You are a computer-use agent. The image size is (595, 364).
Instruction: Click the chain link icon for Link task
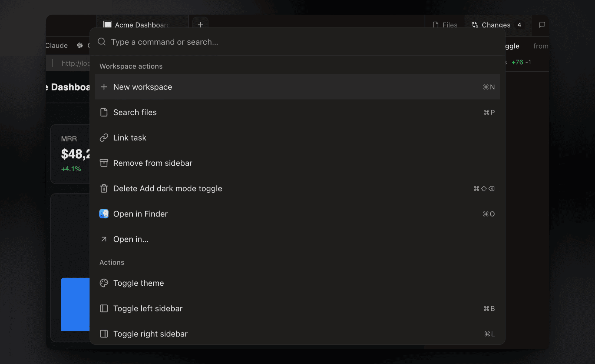tap(104, 138)
